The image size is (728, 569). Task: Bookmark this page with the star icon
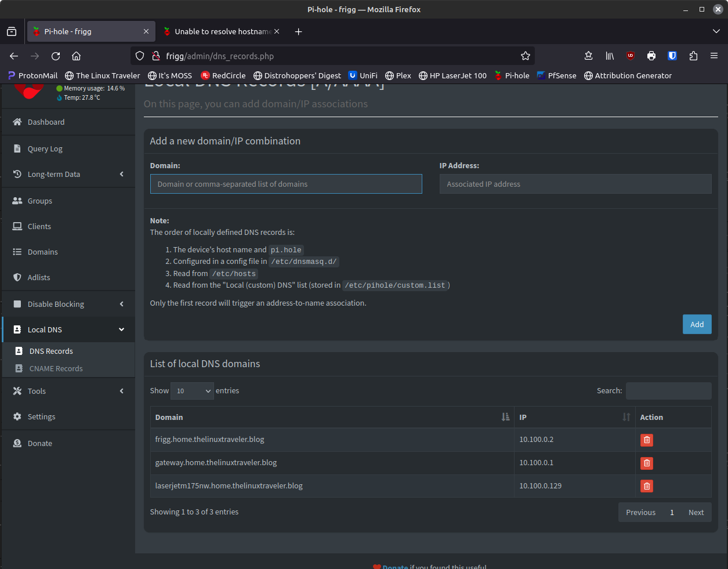point(526,56)
